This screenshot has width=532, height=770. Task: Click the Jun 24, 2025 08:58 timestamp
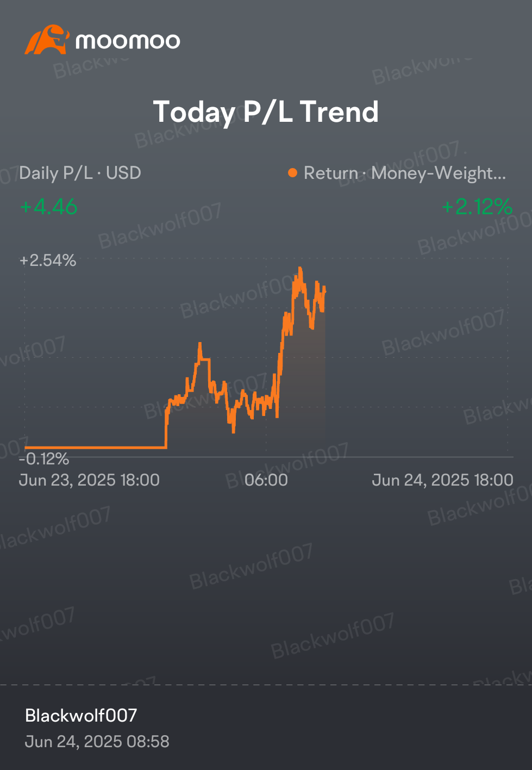[x=97, y=742]
